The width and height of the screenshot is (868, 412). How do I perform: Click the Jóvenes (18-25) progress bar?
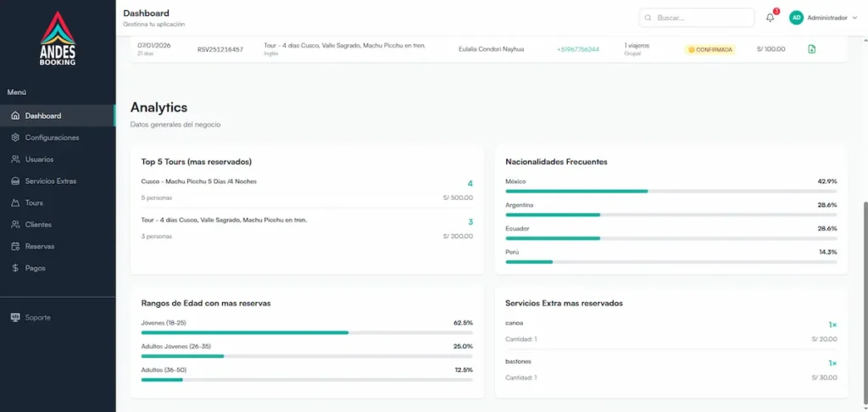click(x=306, y=332)
